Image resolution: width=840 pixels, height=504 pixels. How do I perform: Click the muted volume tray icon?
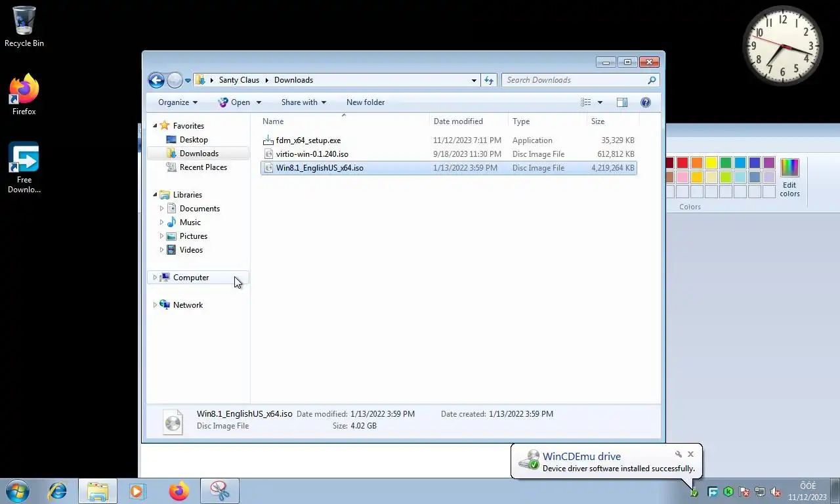(776, 492)
